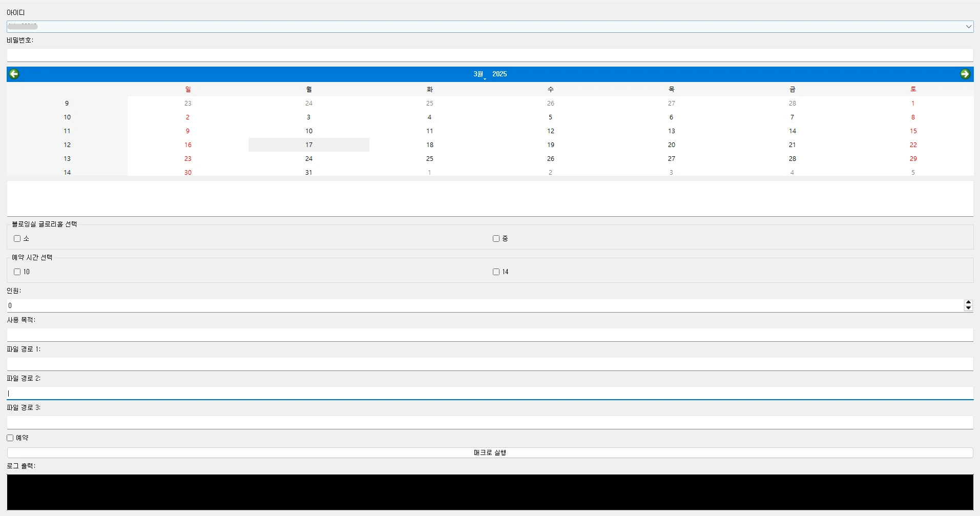This screenshot has width=980, height=516.
Task: Pick March 5 on the calendar
Action: pyautogui.click(x=550, y=117)
